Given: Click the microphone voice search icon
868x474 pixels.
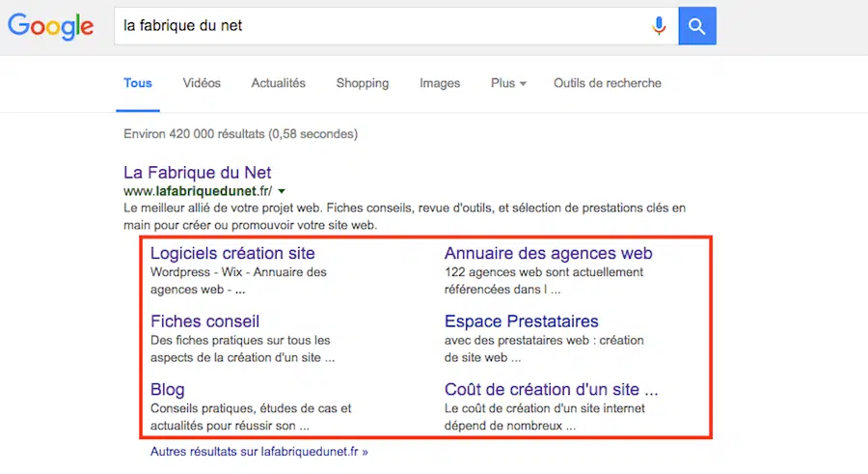Looking at the screenshot, I should pos(659,26).
